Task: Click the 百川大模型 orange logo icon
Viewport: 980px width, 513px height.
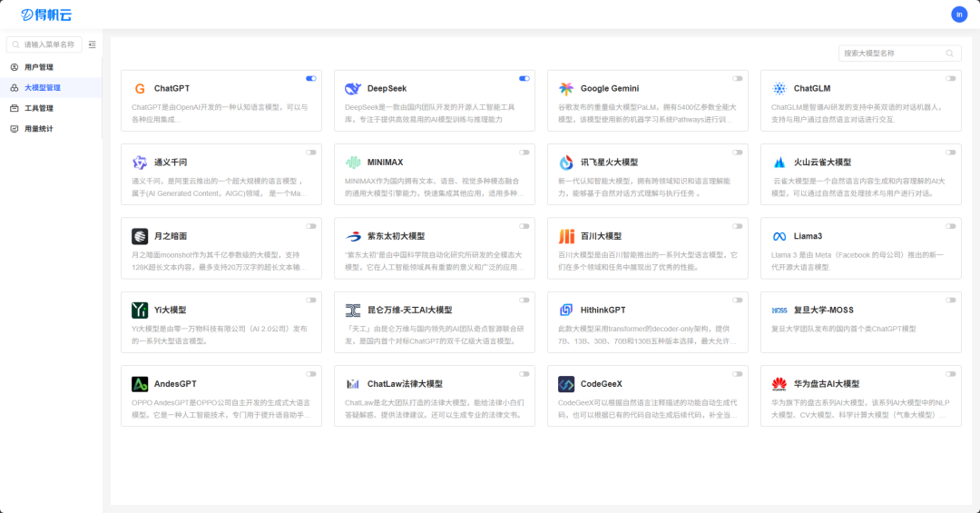Action: (x=566, y=236)
